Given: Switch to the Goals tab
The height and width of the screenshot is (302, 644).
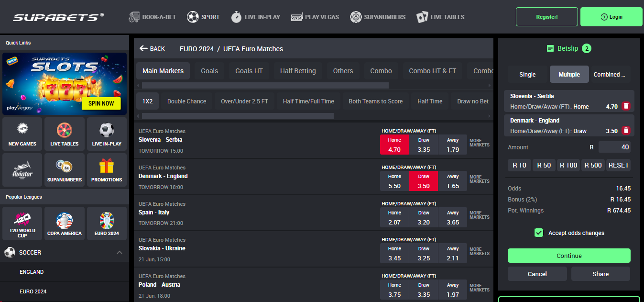Looking at the screenshot, I should click(209, 70).
